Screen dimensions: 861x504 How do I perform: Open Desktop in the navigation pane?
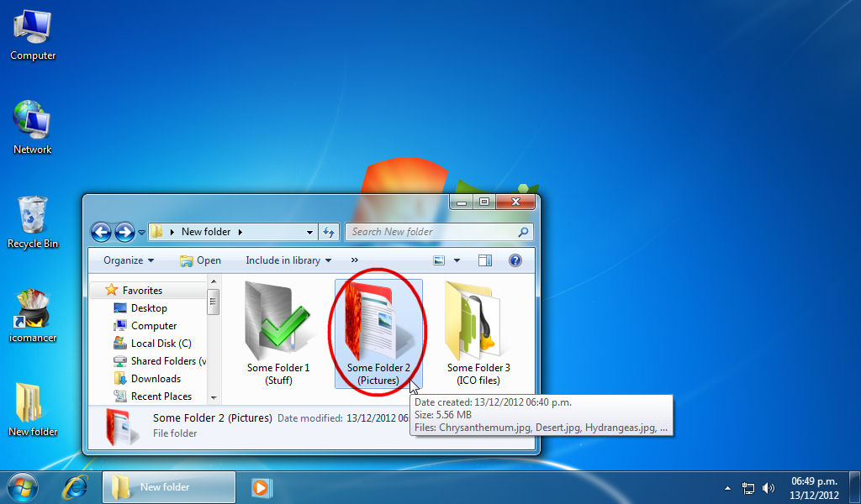click(x=149, y=308)
